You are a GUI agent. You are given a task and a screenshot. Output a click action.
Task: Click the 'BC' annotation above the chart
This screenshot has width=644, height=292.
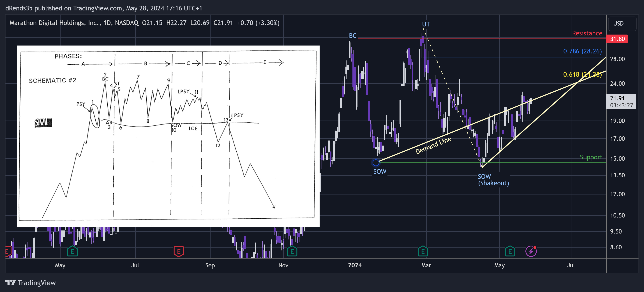click(x=352, y=36)
